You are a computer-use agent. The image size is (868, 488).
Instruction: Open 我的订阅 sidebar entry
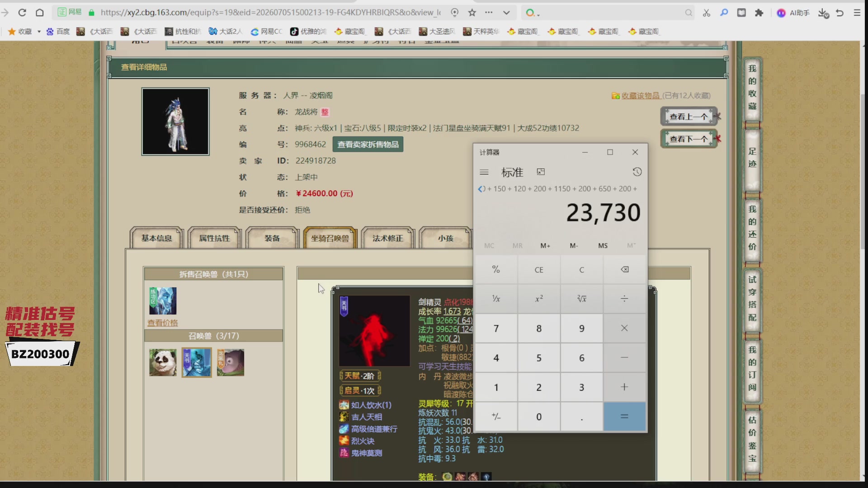click(x=752, y=368)
